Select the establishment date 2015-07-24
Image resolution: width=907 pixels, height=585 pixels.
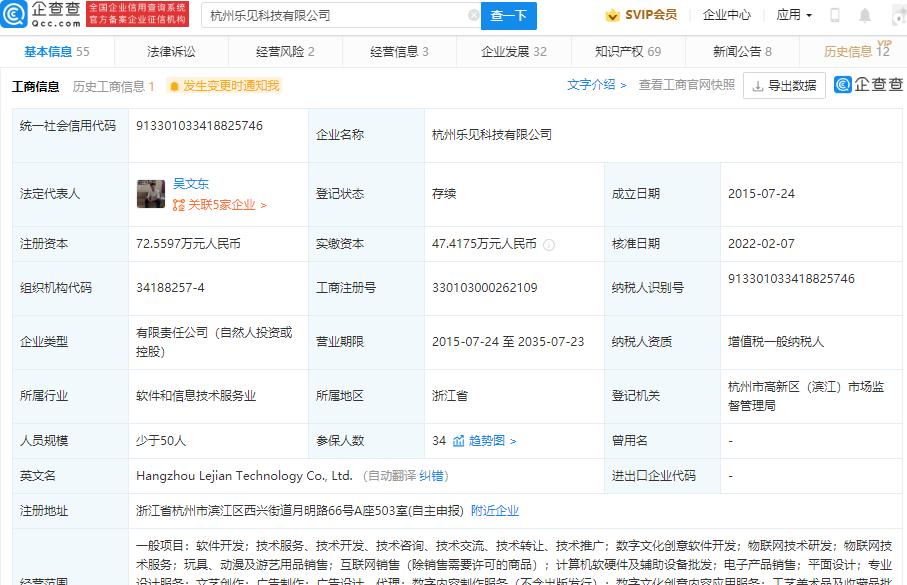[761, 194]
